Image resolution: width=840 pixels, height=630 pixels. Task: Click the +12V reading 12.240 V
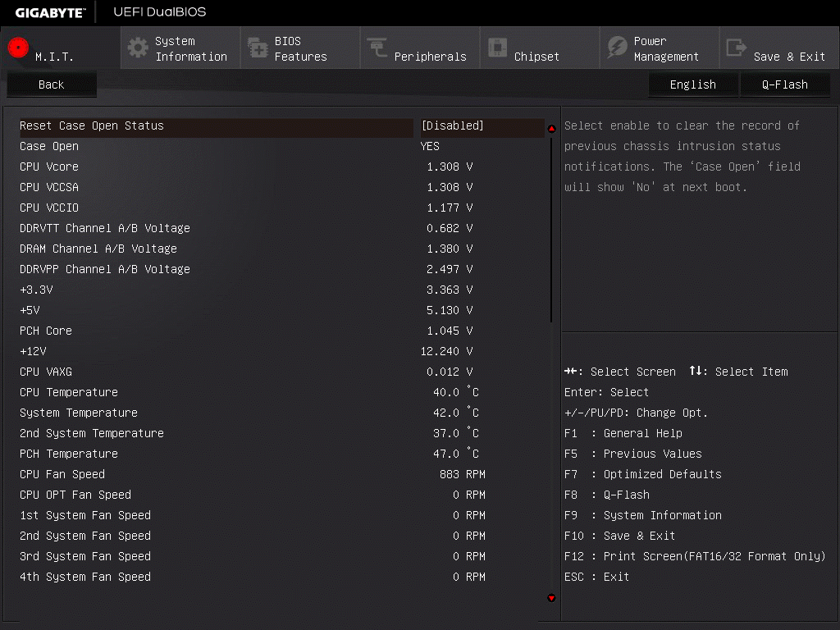[447, 351]
